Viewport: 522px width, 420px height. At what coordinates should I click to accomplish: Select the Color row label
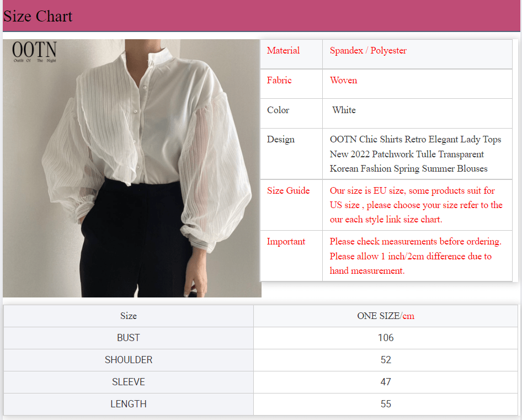click(278, 110)
